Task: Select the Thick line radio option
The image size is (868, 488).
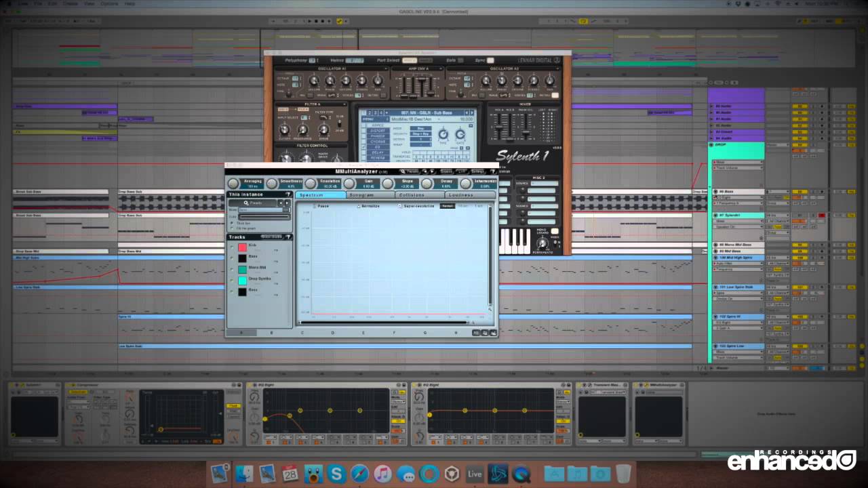Action: point(232,223)
